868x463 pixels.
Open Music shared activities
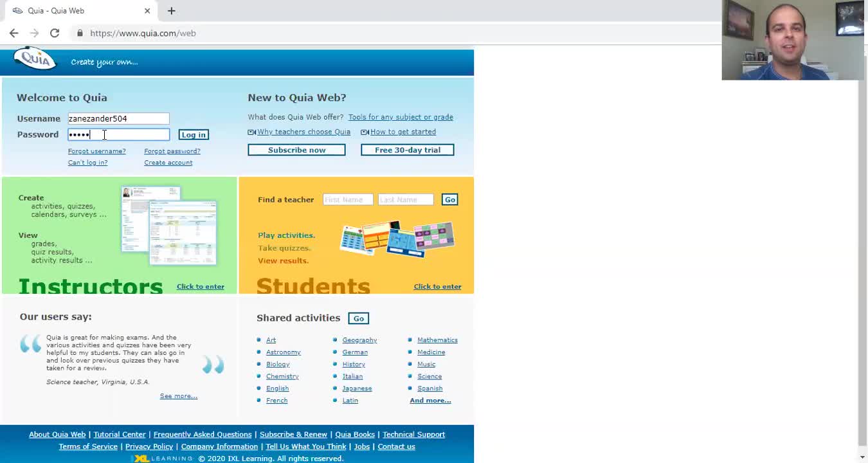(x=426, y=365)
